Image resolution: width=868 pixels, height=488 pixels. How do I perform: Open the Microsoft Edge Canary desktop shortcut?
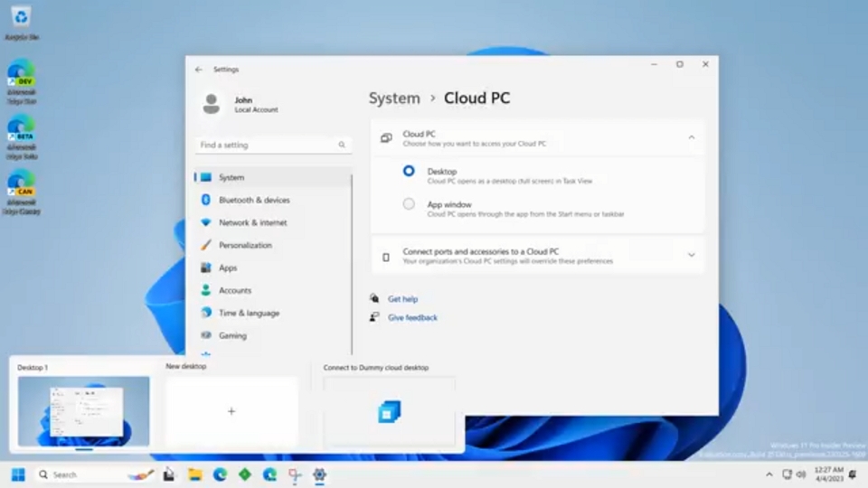click(21, 192)
